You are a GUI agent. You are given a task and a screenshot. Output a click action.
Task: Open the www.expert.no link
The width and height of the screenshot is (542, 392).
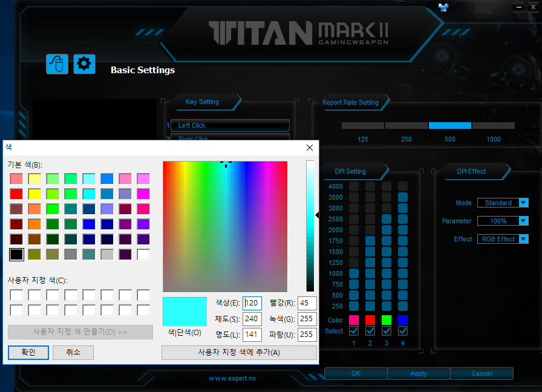232,378
